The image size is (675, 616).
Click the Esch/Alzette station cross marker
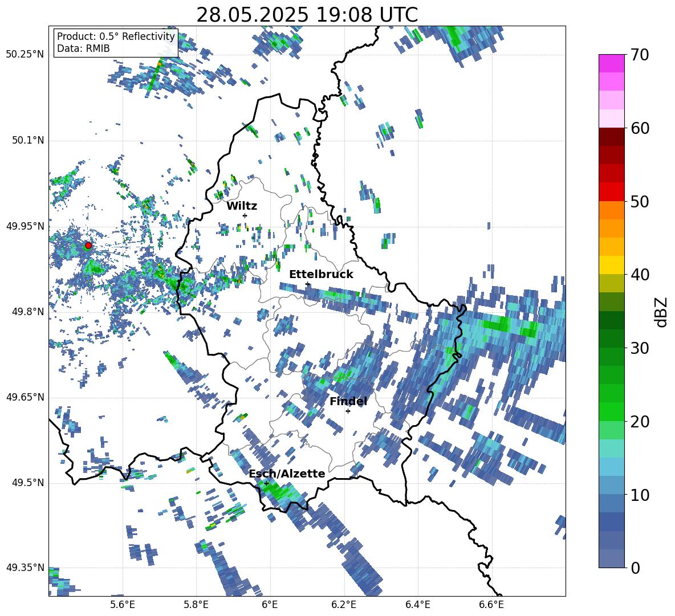pyautogui.click(x=266, y=483)
